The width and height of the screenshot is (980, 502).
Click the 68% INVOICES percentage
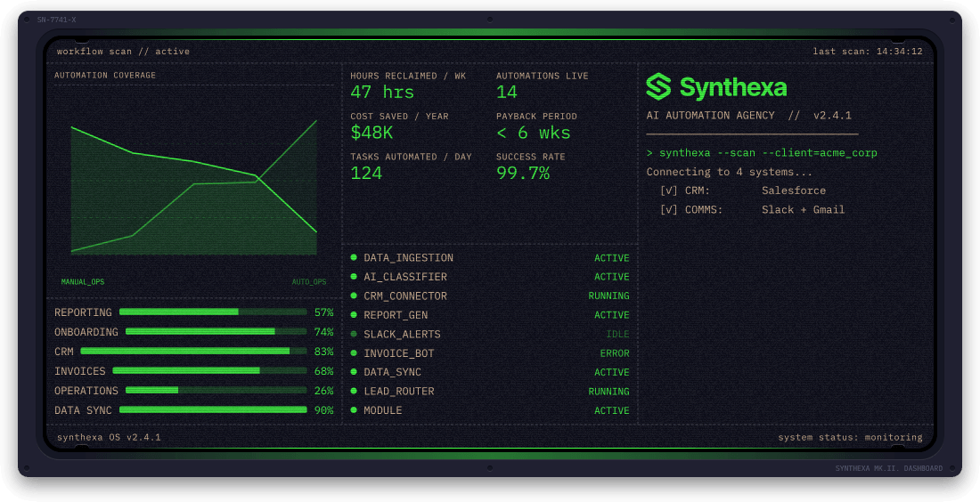(323, 371)
